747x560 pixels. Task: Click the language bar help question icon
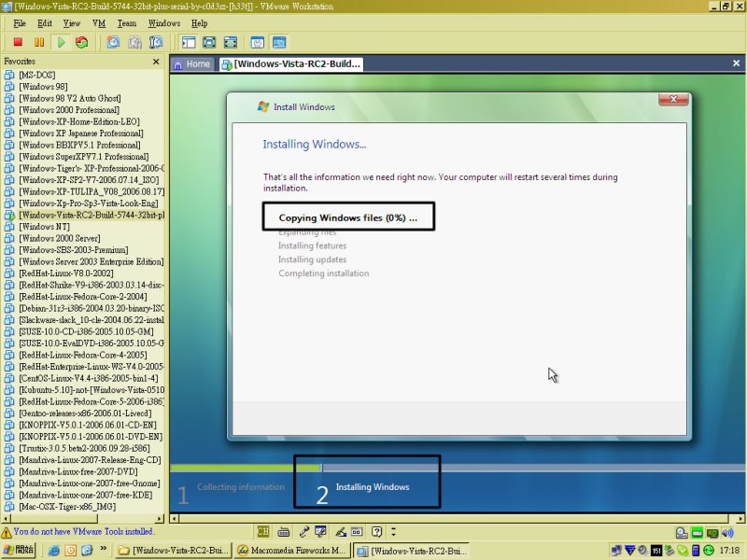376,531
